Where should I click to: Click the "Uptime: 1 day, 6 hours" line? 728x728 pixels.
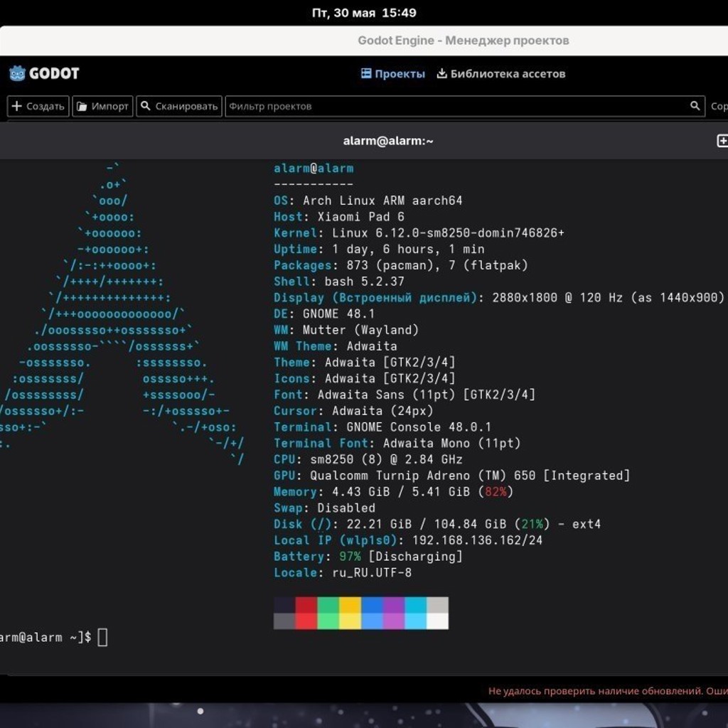coord(379,250)
